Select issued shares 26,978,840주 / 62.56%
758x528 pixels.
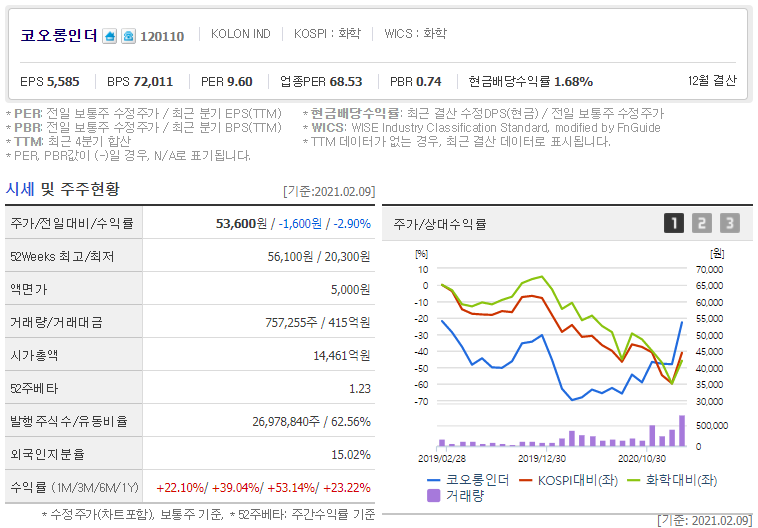(x=311, y=422)
